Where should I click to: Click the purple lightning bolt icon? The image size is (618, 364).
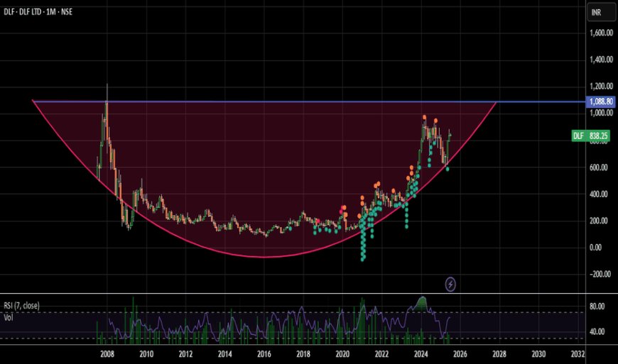tap(450, 284)
